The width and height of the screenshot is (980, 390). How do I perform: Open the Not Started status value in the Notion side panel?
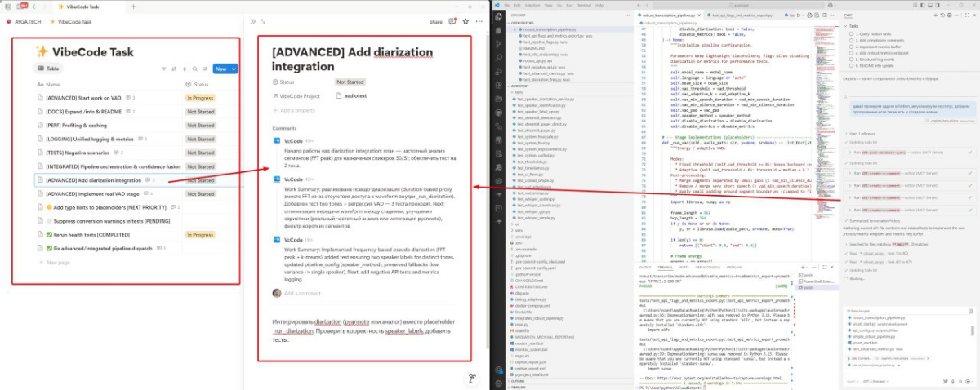pos(350,82)
